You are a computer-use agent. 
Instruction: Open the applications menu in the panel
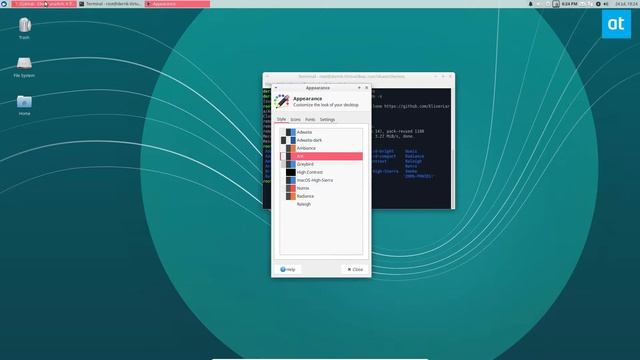[4, 4]
